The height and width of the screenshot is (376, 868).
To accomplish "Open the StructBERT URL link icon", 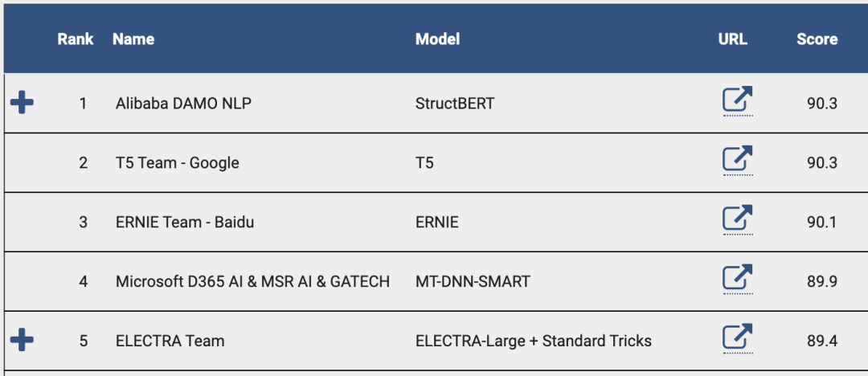I will point(738,100).
